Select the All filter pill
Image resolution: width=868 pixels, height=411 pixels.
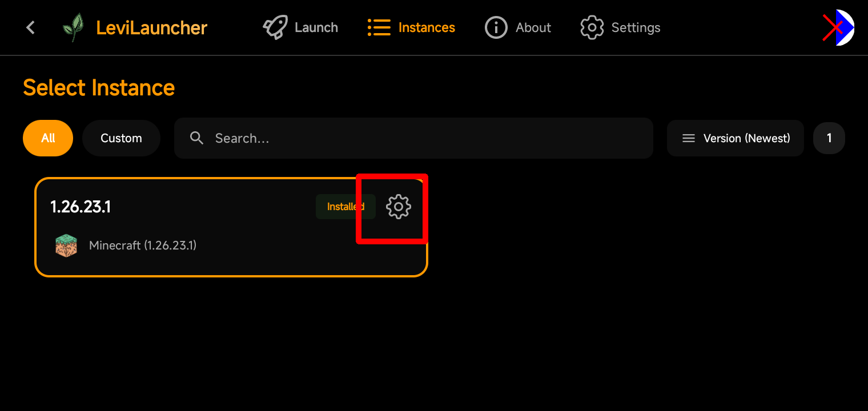(x=48, y=138)
